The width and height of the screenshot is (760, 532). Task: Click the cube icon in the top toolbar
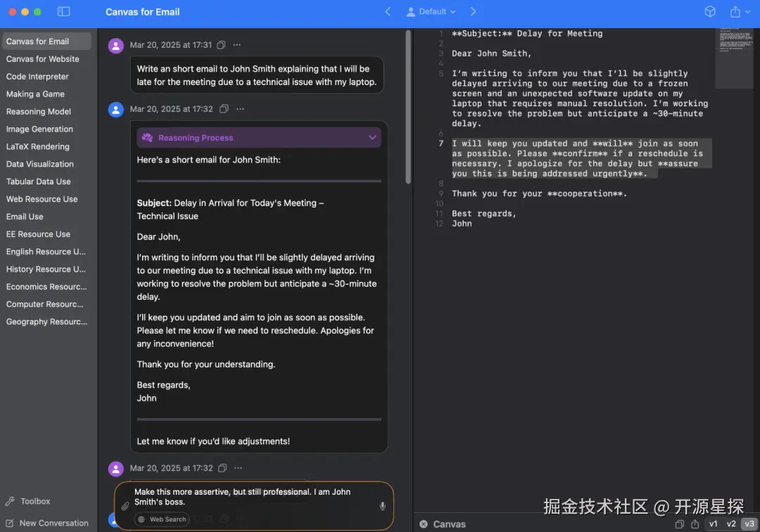[710, 11]
